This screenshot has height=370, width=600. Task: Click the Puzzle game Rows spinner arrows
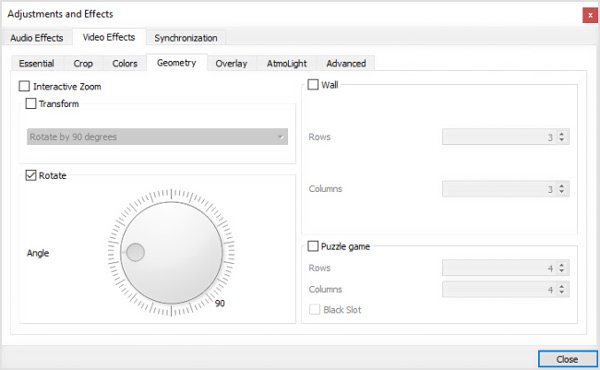(x=561, y=268)
